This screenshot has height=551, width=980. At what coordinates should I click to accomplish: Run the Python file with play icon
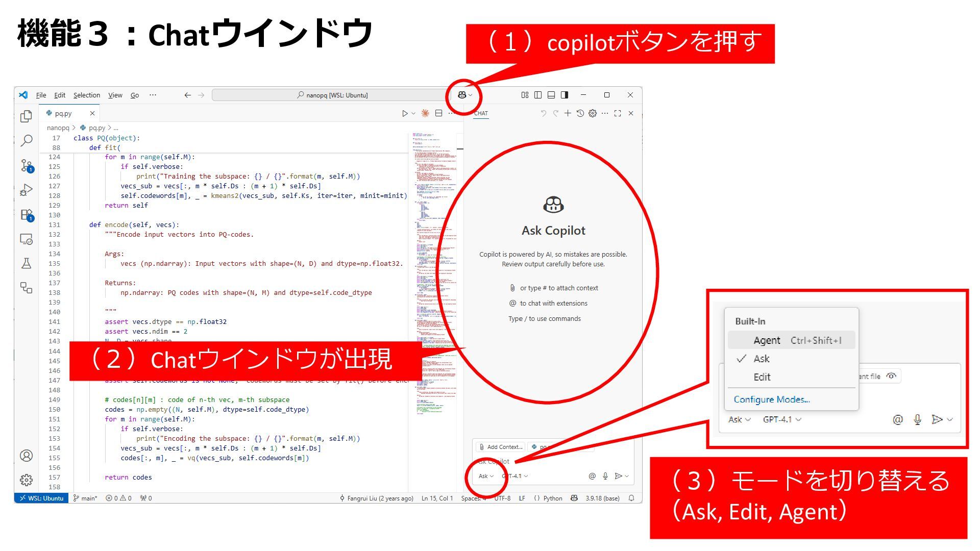click(x=405, y=113)
